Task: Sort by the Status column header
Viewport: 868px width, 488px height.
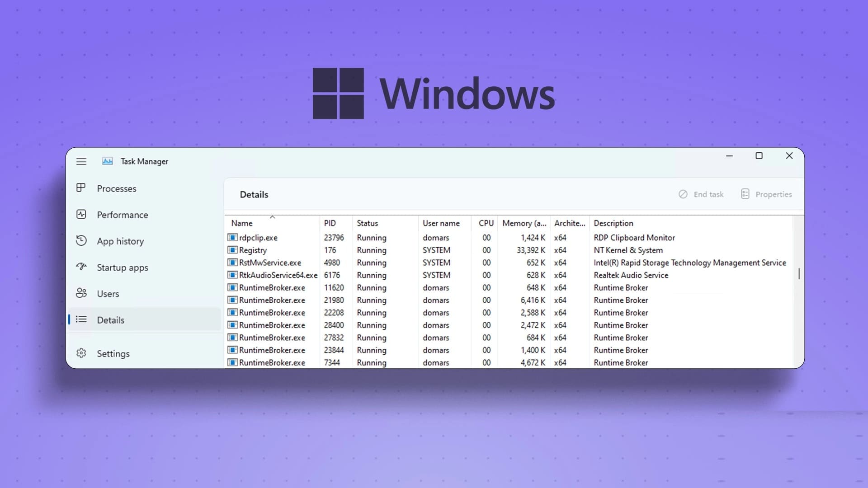Action: coord(385,223)
